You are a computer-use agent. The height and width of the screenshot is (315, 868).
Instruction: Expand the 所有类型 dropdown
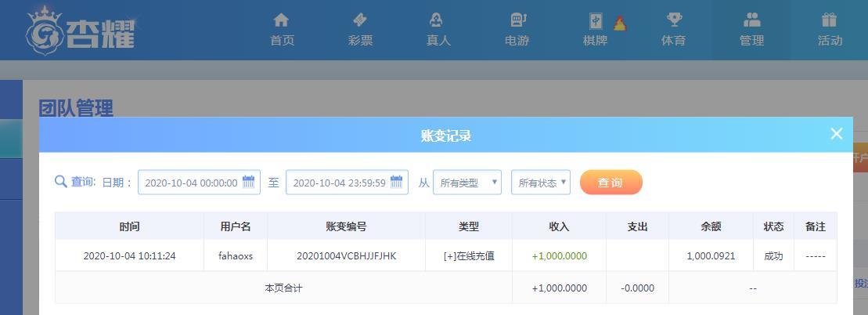467,183
